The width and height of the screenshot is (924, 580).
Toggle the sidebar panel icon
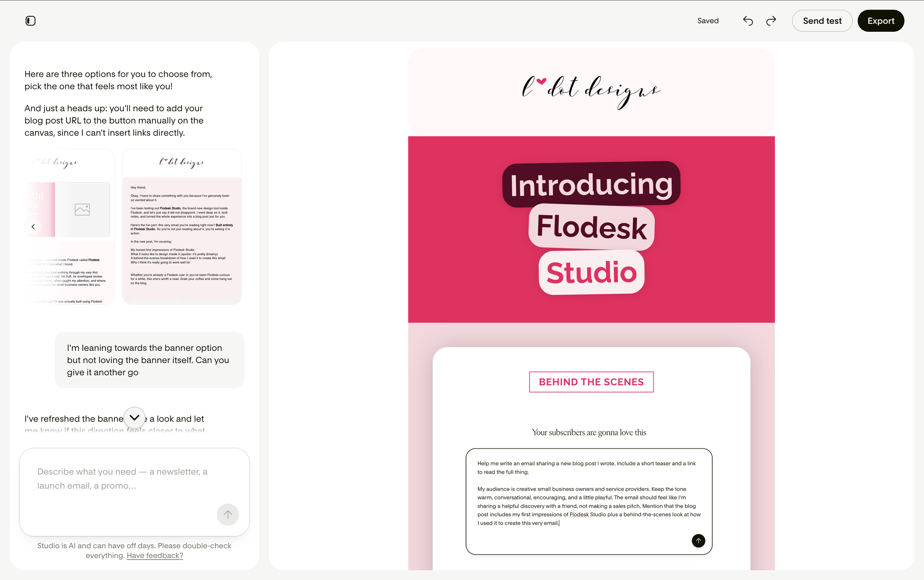click(30, 21)
